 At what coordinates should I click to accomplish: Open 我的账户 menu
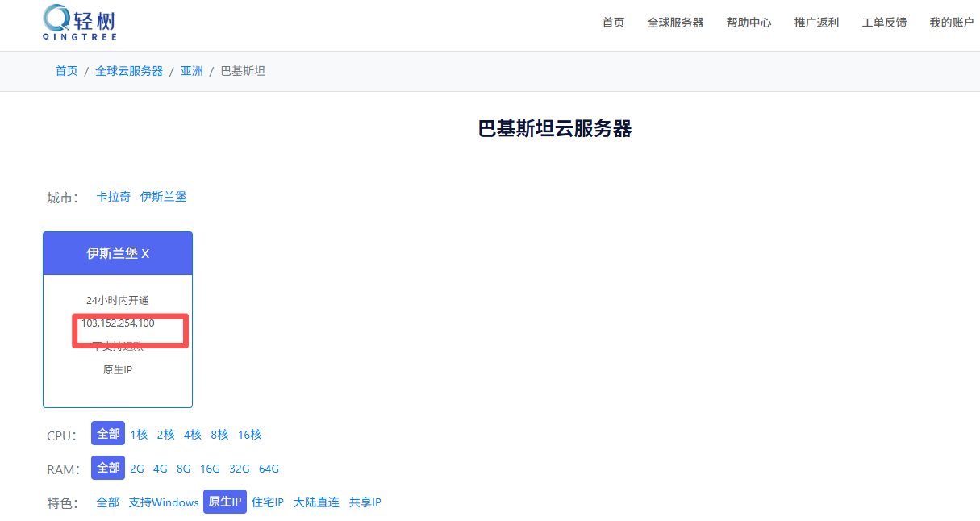pyautogui.click(x=951, y=23)
